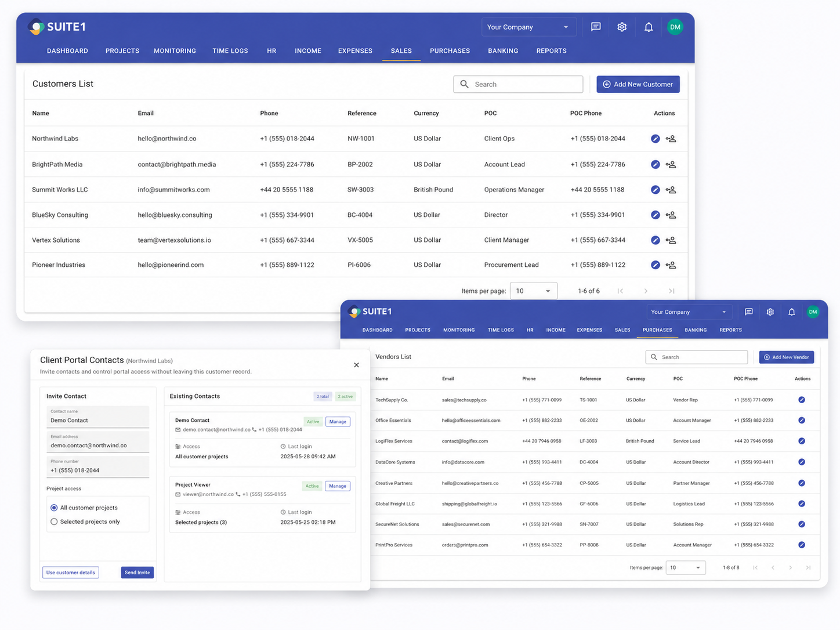Open portal contacts for Summit Works LLC
Screen dimensions: 840x630
(671, 190)
